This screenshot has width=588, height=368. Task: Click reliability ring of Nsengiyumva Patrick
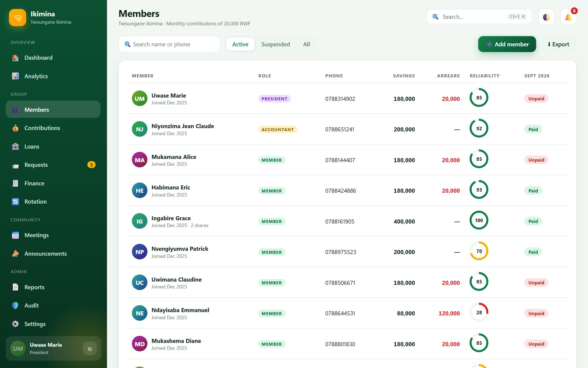pos(479,251)
